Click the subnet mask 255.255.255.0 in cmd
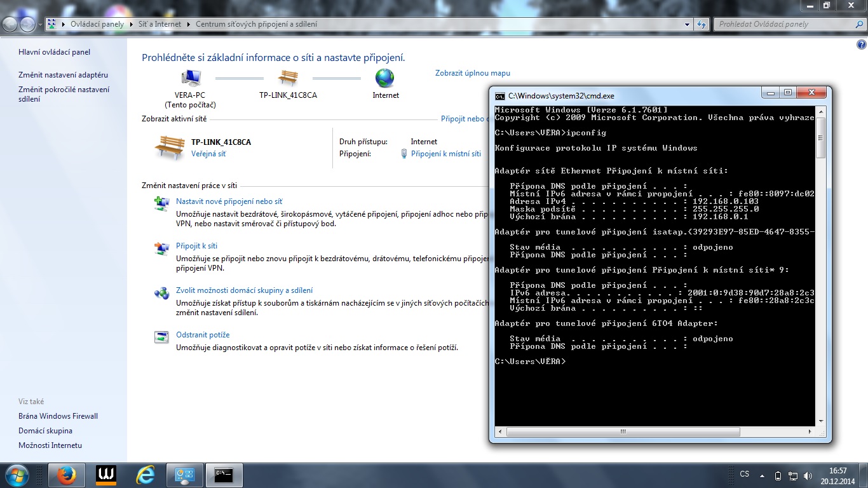 (726, 209)
